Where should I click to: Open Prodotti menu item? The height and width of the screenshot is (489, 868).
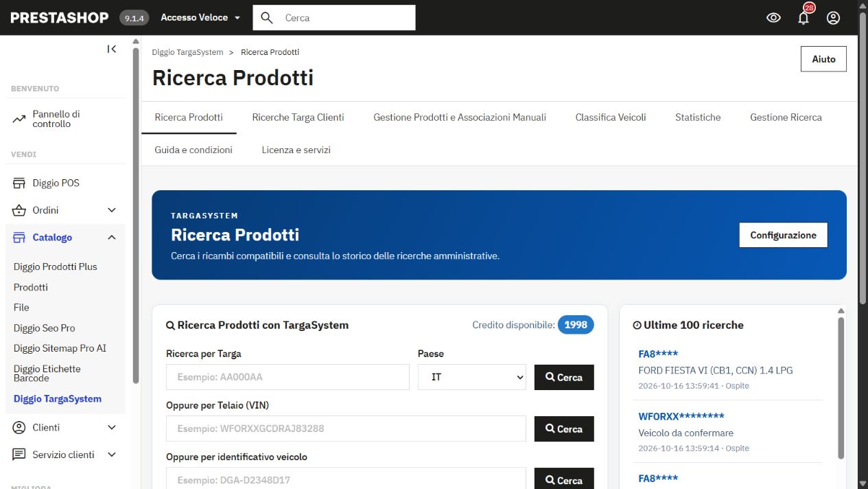tap(31, 287)
